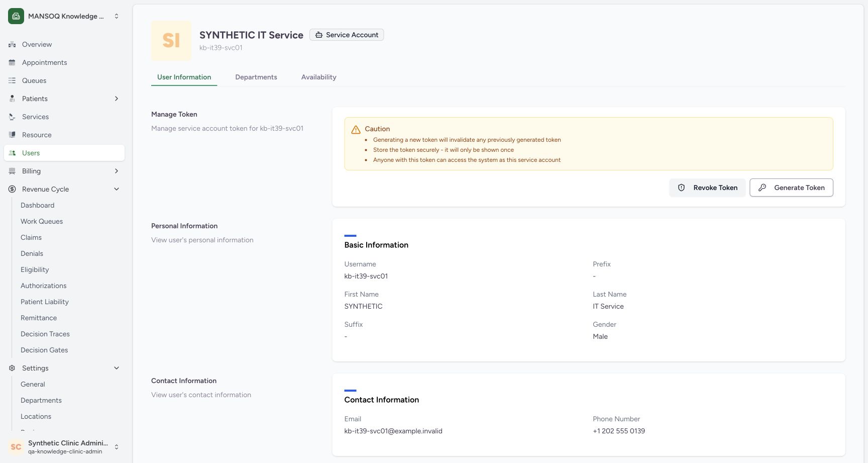Expand the Patients submenu chevron
This screenshot has width=868, height=463.
pyautogui.click(x=117, y=99)
